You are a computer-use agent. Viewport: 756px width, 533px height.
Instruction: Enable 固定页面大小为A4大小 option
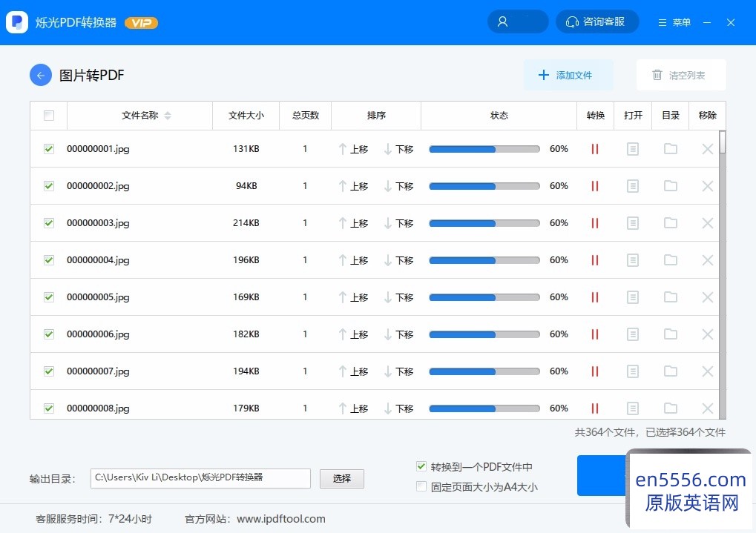tap(421, 487)
